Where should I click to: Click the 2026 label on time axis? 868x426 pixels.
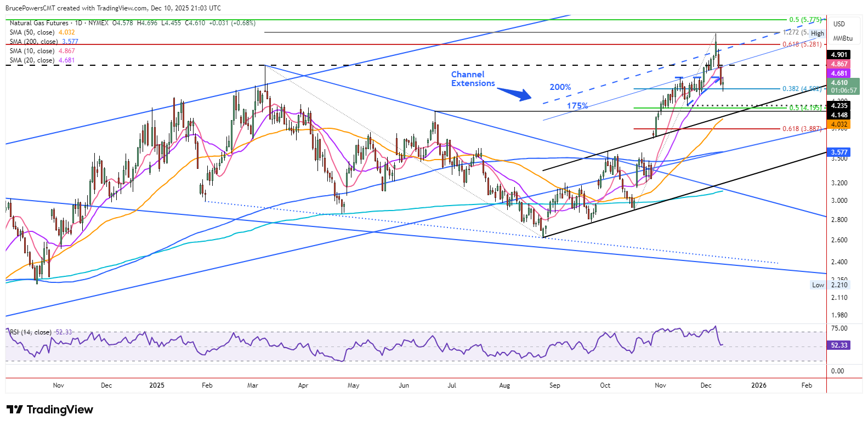tap(759, 385)
